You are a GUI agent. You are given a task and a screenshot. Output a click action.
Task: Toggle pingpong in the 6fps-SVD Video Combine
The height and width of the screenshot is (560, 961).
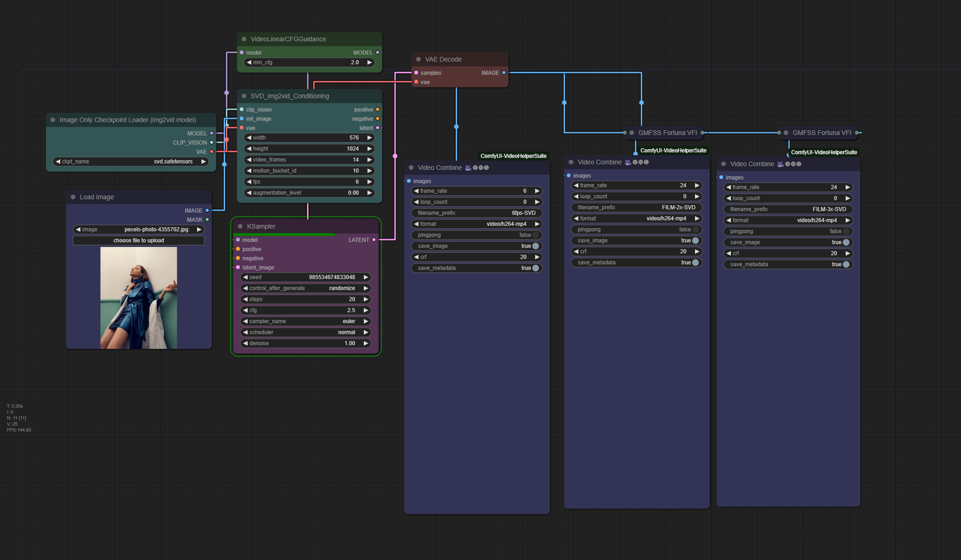coord(476,235)
